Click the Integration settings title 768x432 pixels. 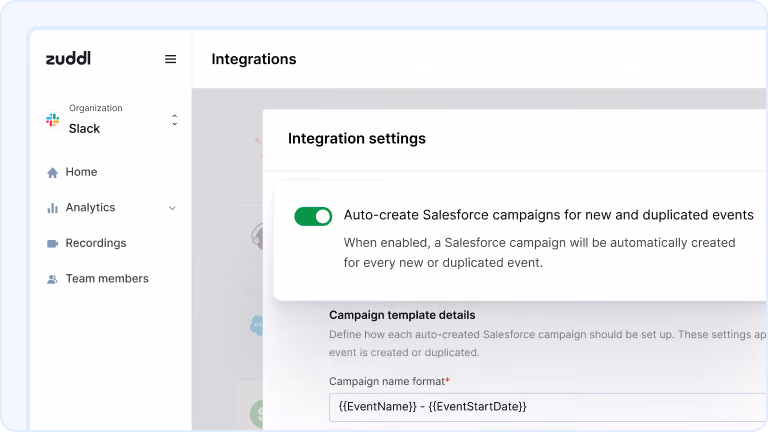357,139
